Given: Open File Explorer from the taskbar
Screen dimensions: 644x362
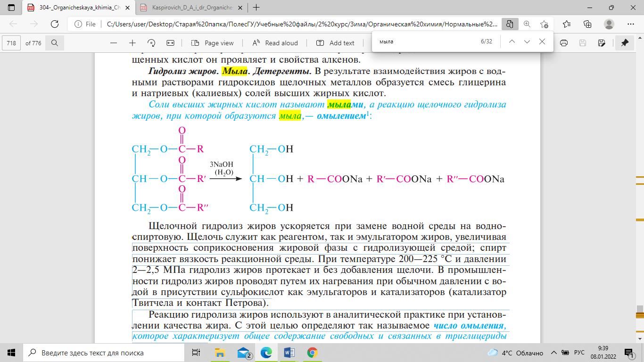Looking at the screenshot, I should click(220, 353).
